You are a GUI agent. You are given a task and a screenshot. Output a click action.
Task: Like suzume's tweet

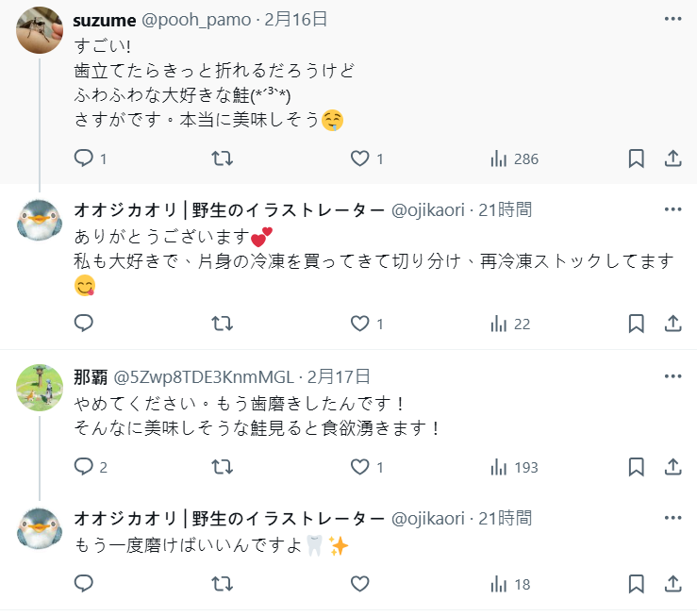pos(360,158)
